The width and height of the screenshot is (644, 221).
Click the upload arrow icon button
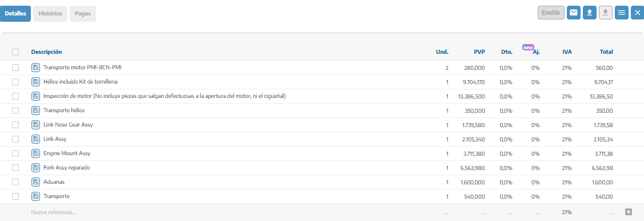click(x=589, y=13)
